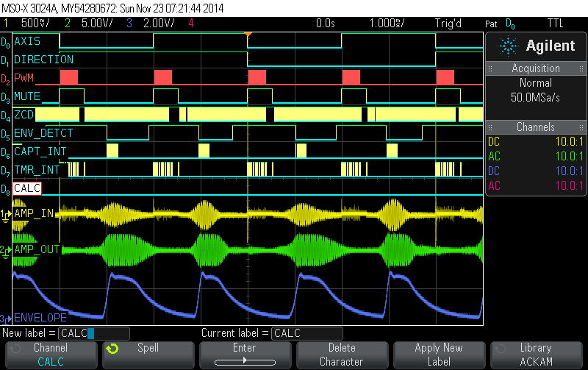Click the ZCD label on D4
The image size is (588, 370).
[24, 115]
